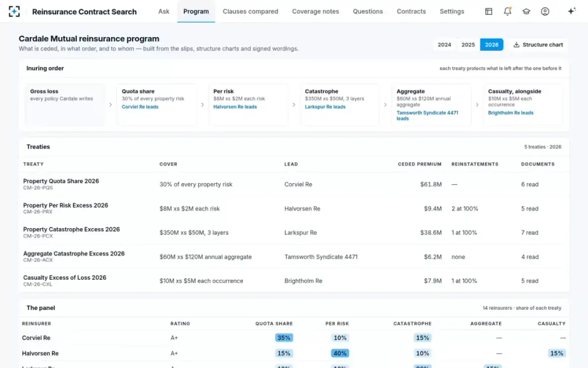Select the Aggregate inuring card
Screen dimensions: 588x368
coord(432,105)
